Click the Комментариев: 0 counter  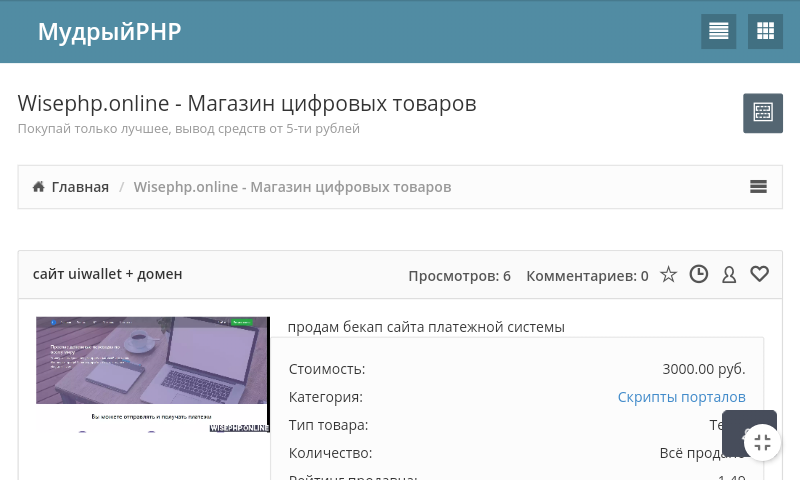tap(587, 275)
